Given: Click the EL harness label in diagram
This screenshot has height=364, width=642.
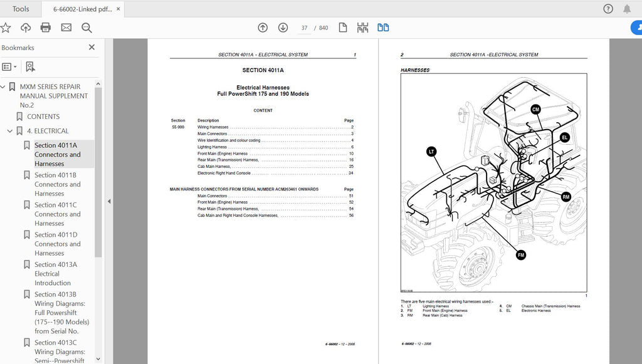Looking at the screenshot, I should (565, 137).
